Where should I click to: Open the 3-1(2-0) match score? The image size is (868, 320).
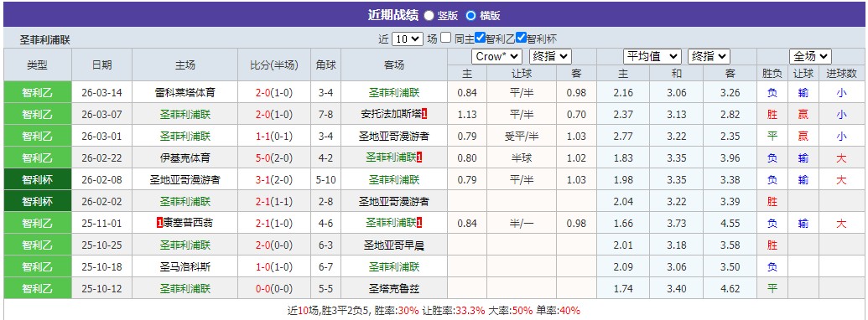click(274, 179)
